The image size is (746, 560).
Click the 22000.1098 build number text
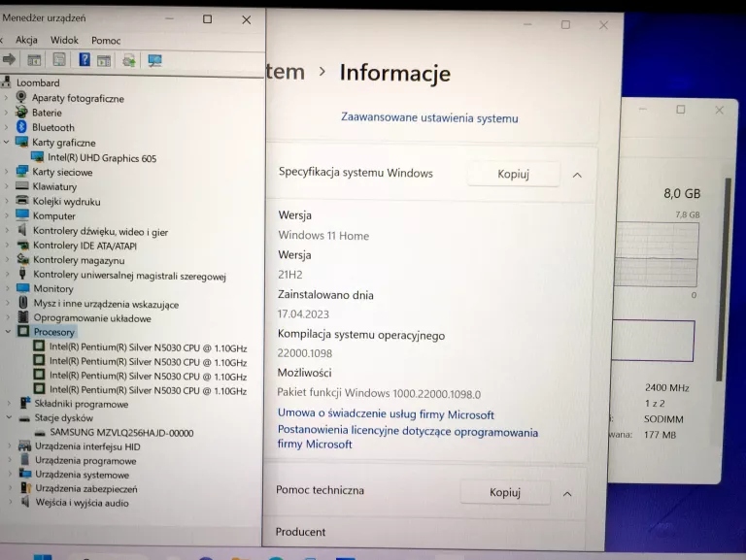coord(304,353)
